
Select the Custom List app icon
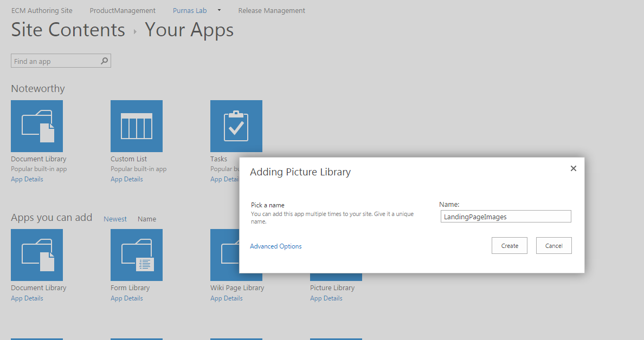click(x=137, y=126)
